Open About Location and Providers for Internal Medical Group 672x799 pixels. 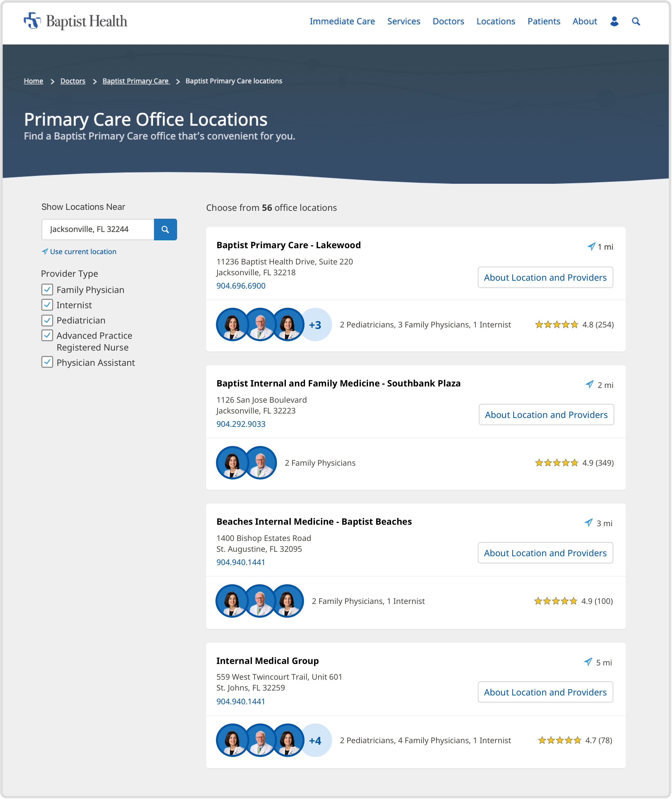546,692
